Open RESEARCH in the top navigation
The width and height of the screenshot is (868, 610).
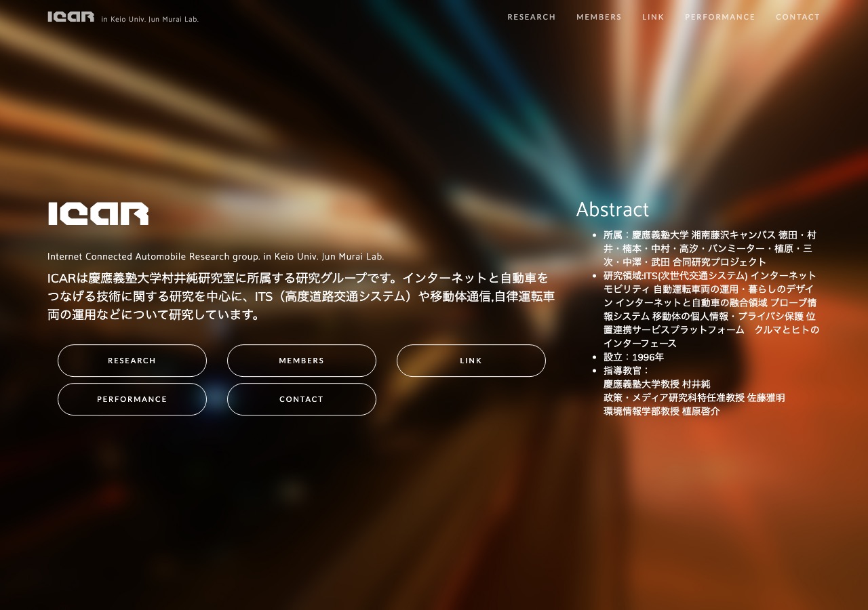point(532,17)
